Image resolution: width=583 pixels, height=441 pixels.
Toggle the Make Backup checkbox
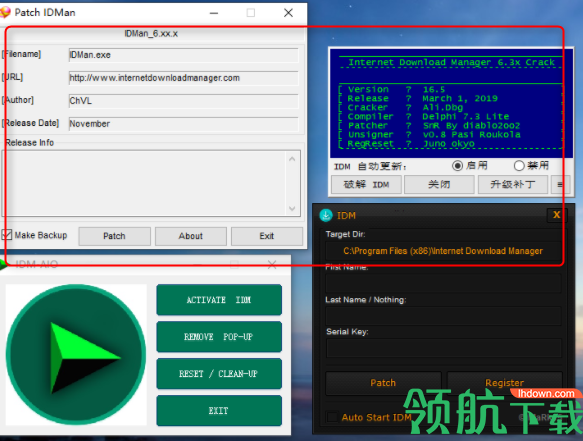click(7, 235)
